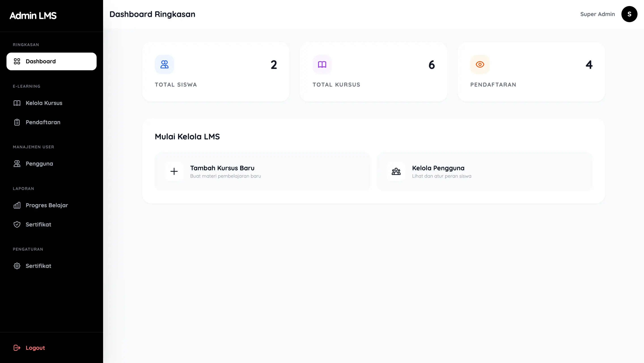Click the Logout button label

tap(35, 348)
